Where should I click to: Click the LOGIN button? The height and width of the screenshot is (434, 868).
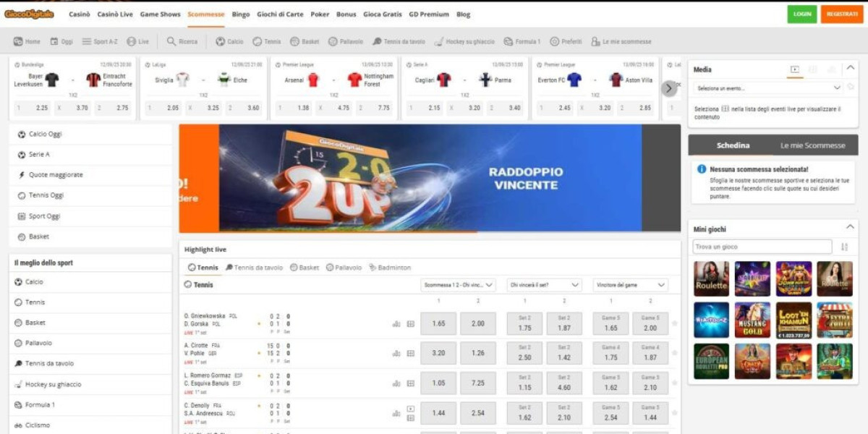(802, 14)
